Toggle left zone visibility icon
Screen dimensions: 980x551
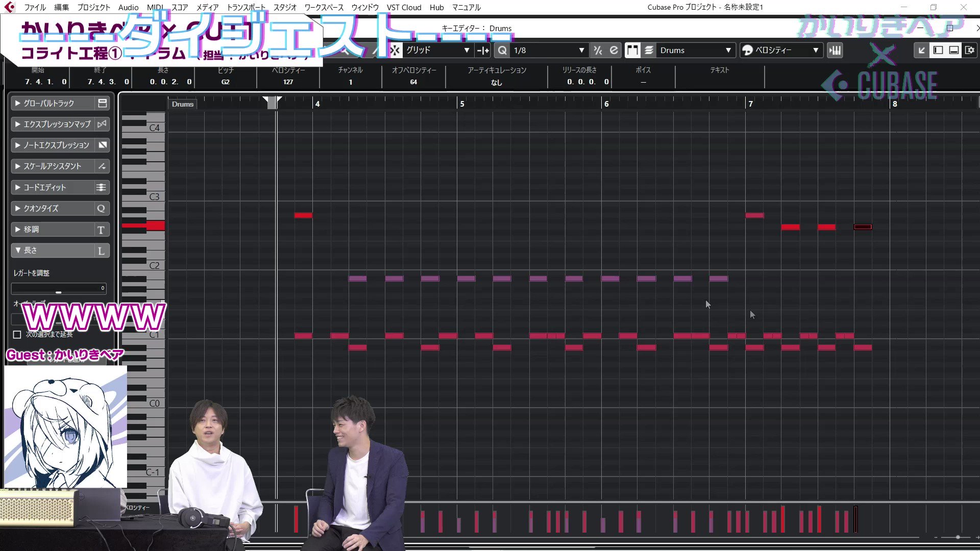(938, 50)
